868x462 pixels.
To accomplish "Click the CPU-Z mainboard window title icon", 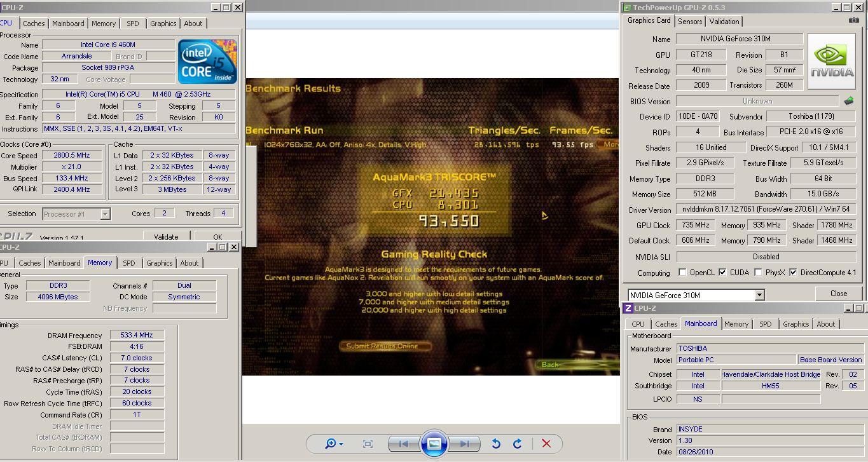I will tap(628, 308).
